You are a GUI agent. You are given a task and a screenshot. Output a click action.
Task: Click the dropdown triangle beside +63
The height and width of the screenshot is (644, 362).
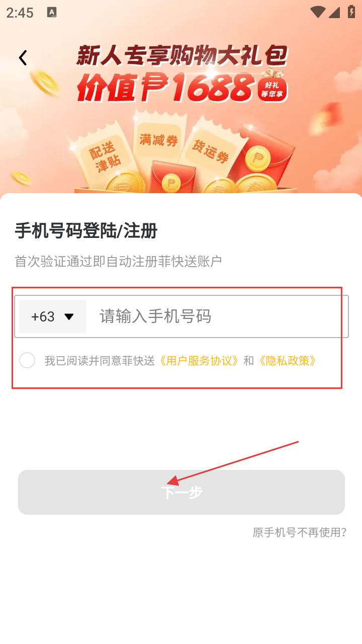[x=69, y=316]
